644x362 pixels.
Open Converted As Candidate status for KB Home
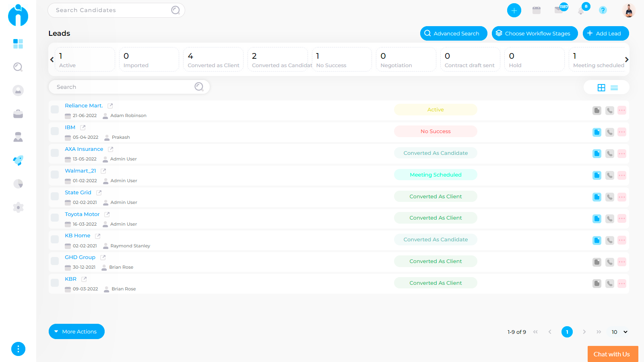436,240
